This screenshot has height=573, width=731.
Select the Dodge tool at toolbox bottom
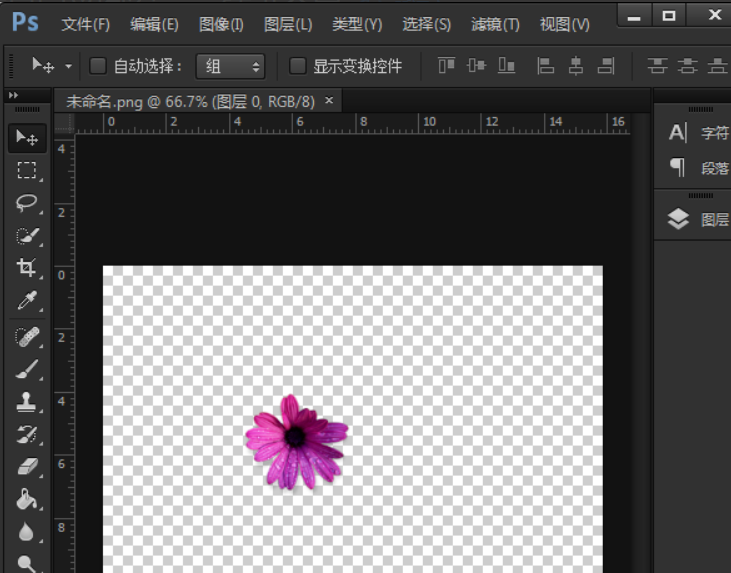(27, 563)
